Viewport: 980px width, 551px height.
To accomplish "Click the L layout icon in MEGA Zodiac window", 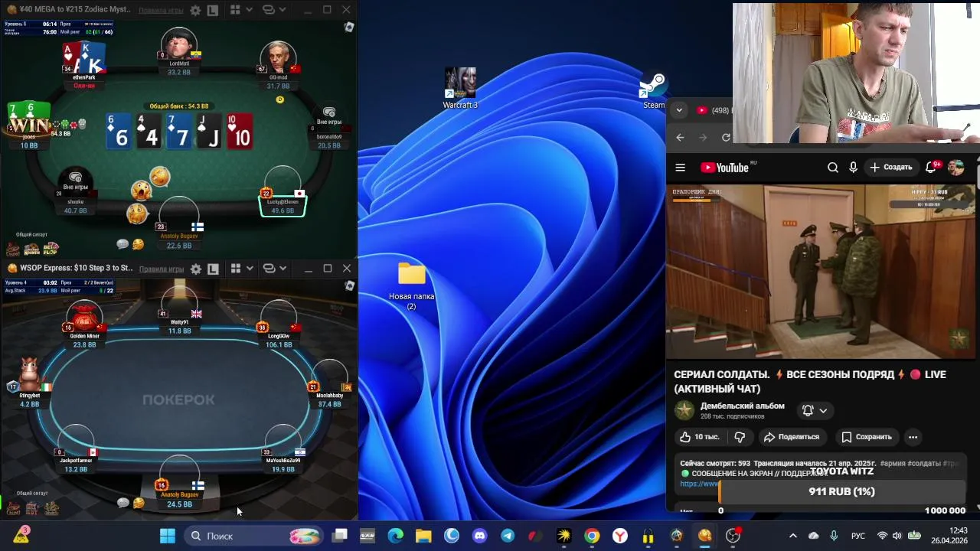I will coord(213,11).
